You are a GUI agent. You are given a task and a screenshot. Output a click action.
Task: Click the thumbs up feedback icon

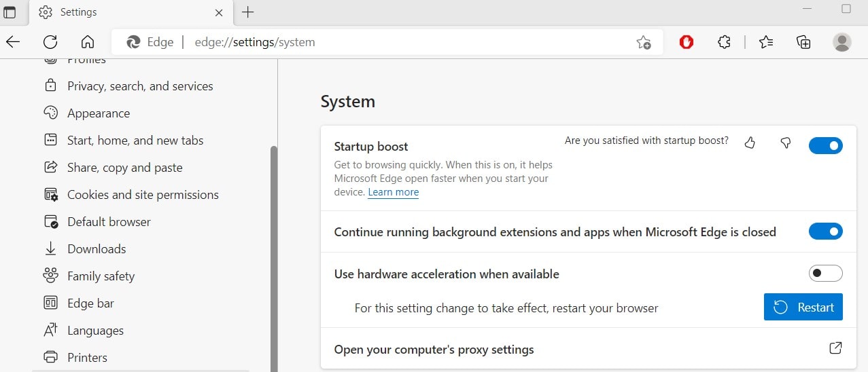pos(750,143)
